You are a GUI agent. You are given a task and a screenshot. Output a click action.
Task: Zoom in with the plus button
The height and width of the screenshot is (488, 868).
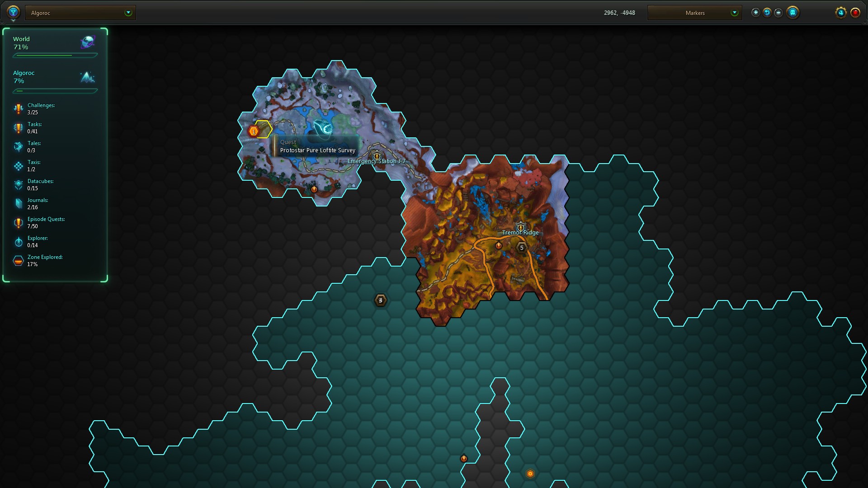point(755,13)
